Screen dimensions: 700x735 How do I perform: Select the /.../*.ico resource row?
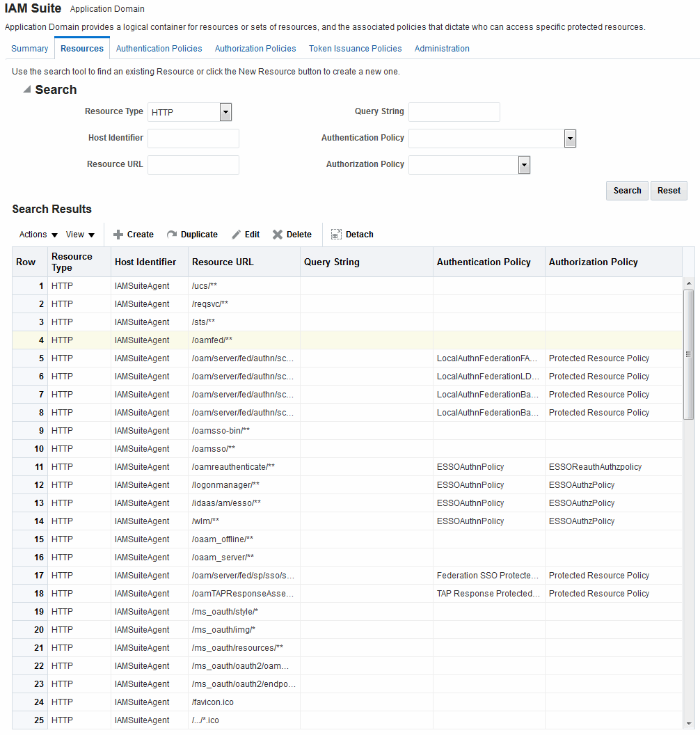click(x=347, y=720)
